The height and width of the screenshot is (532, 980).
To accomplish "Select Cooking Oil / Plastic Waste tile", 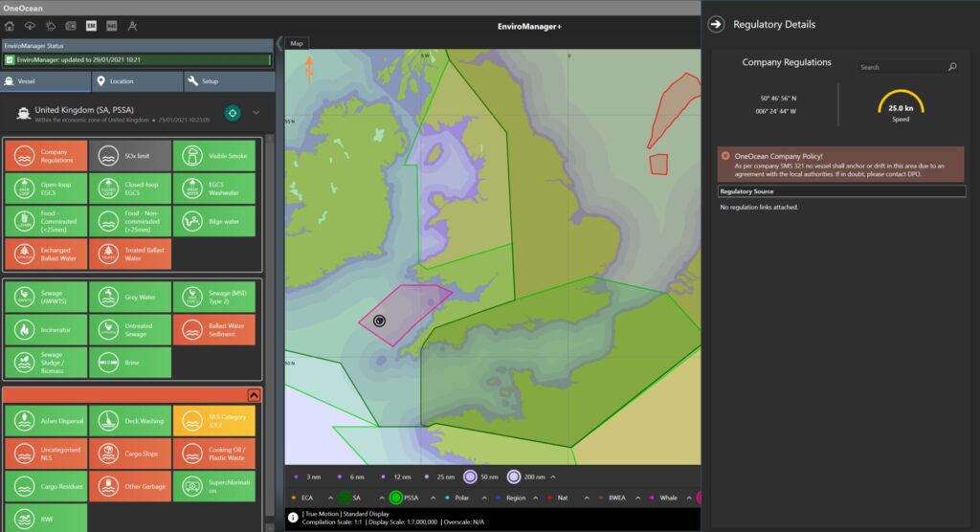I will point(214,454).
